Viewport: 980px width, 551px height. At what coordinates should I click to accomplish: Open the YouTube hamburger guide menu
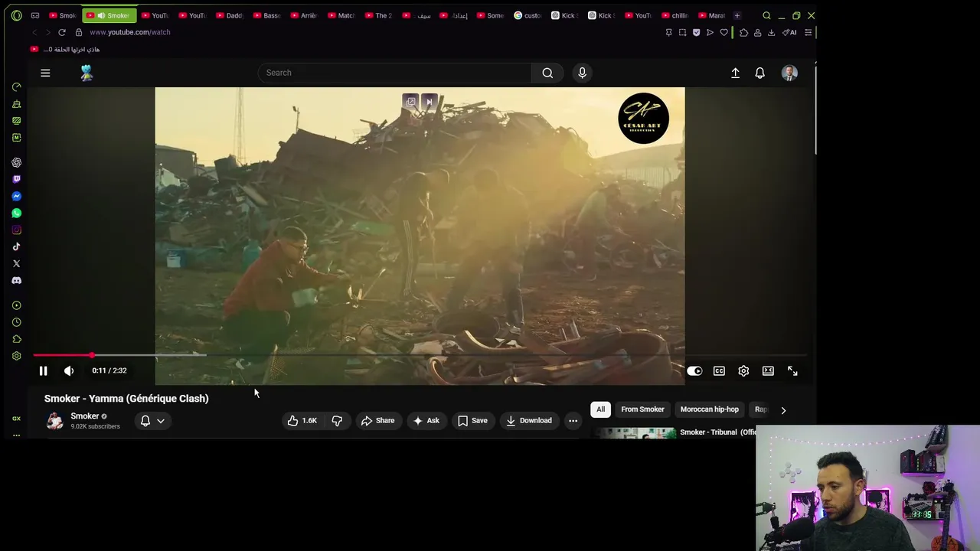[45, 73]
